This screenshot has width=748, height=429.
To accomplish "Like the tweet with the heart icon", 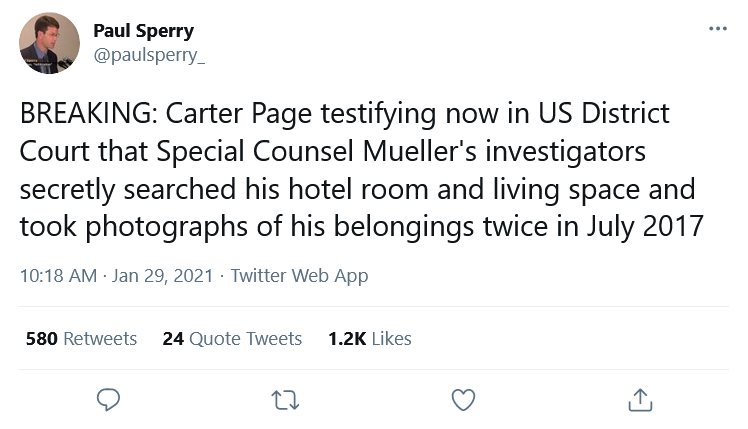I will point(463,400).
